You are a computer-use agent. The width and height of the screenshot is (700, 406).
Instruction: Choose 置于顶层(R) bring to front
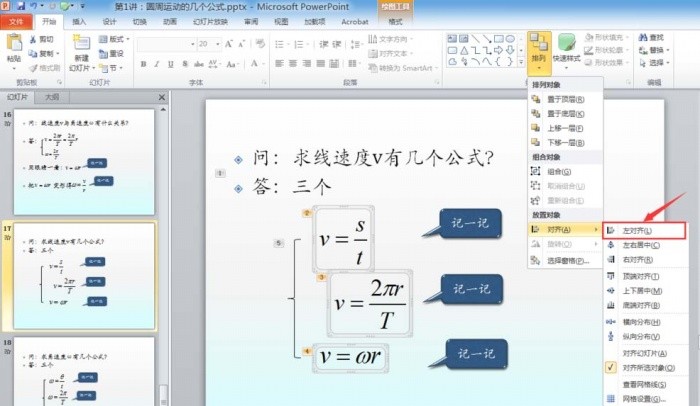[565, 99]
